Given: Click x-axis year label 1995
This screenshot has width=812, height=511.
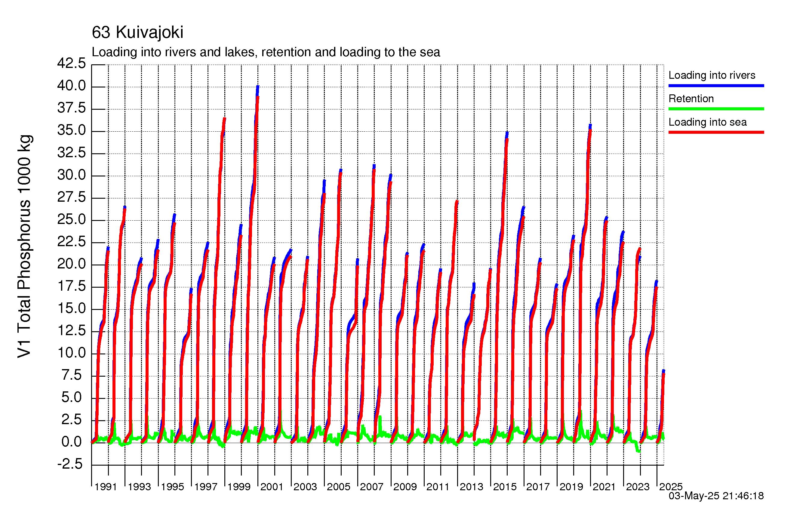Looking at the screenshot, I should (172, 487).
